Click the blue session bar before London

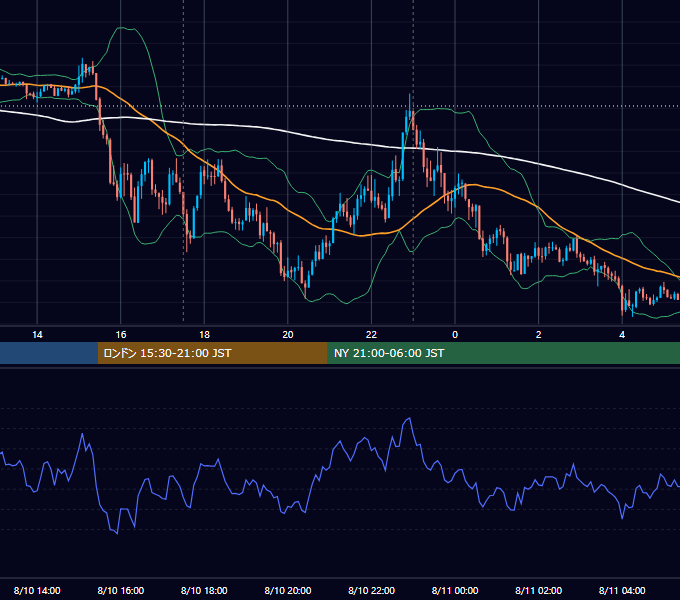[x=49, y=353]
